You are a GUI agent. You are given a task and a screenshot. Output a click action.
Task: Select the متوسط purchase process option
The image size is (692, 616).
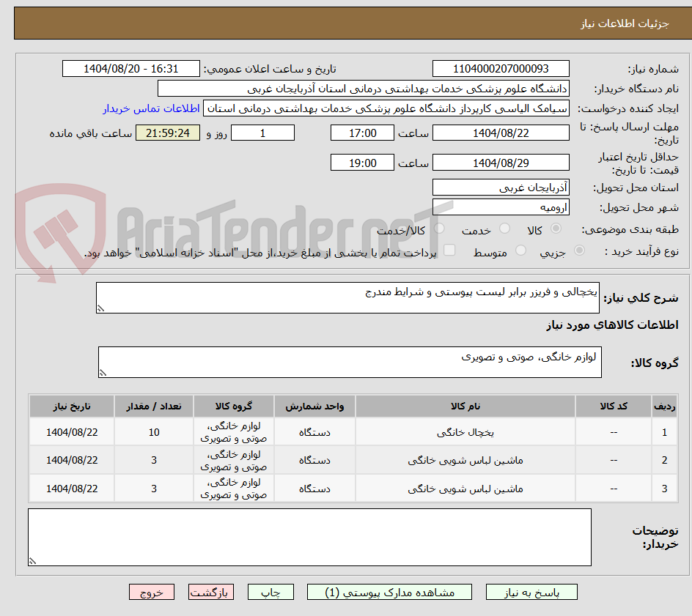[x=520, y=250]
